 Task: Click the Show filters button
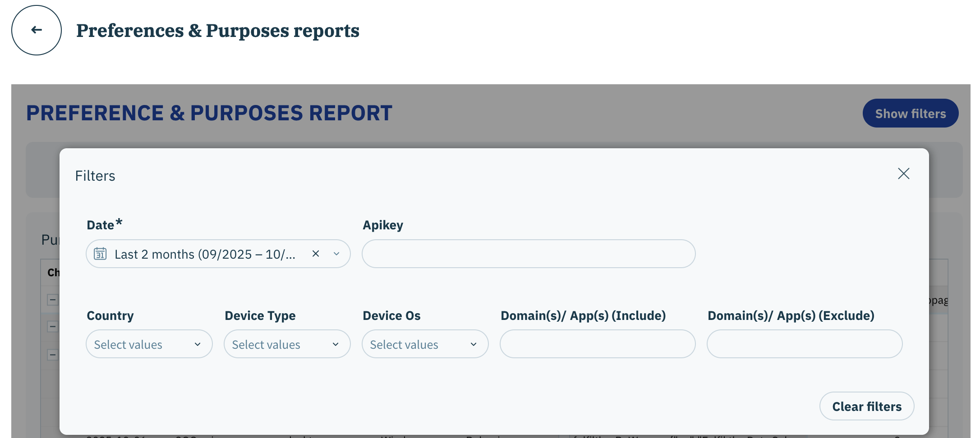910,113
